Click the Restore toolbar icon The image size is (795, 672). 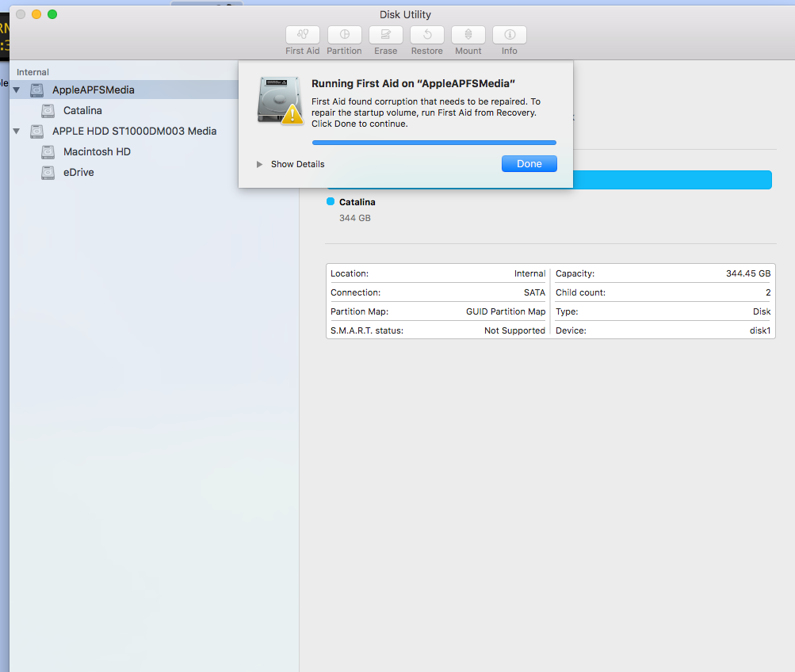click(427, 34)
